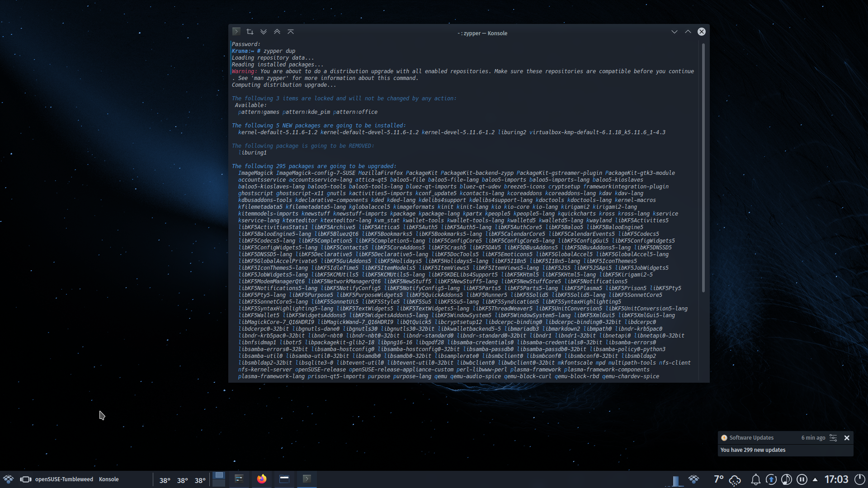
Task: Open the software updates tray icon
Action: coord(771,479)
